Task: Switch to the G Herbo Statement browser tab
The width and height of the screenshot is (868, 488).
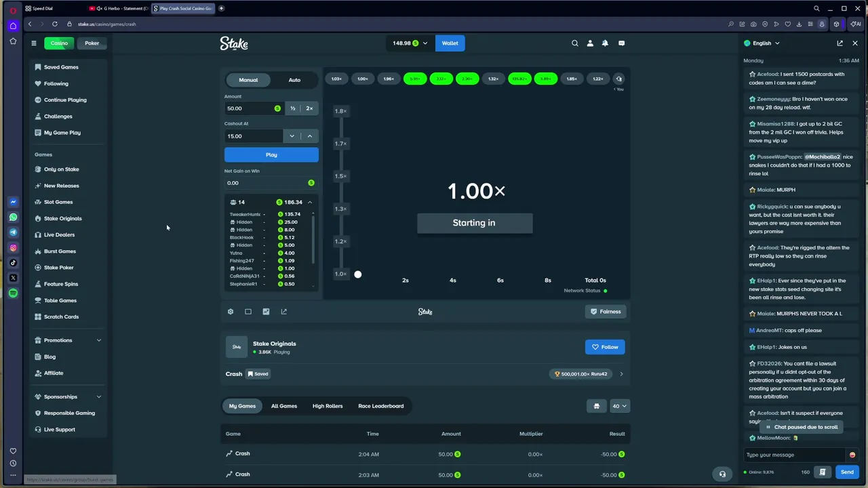Action: click(x=118, y=8)
